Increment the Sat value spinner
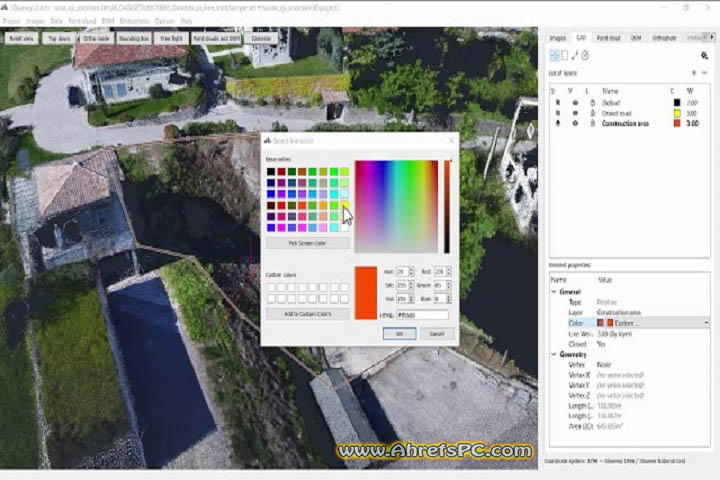 [x=411, y=283]
